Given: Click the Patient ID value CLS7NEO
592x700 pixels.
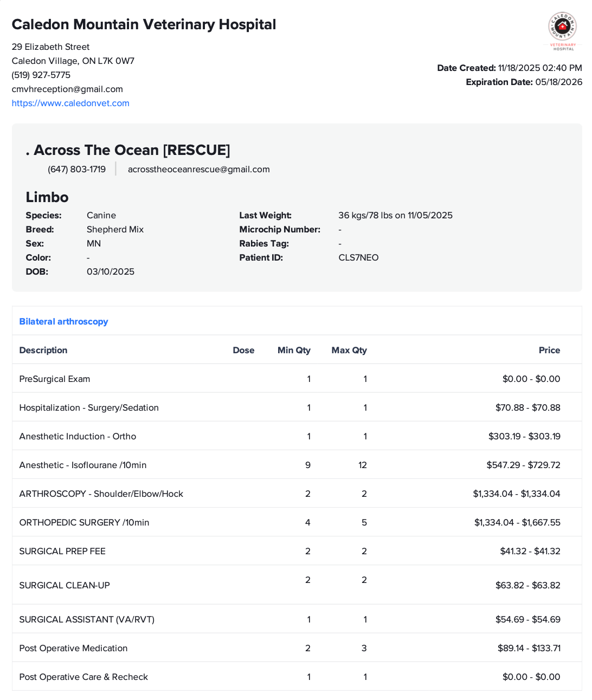Looking at the screenshot, I should 358,257.
